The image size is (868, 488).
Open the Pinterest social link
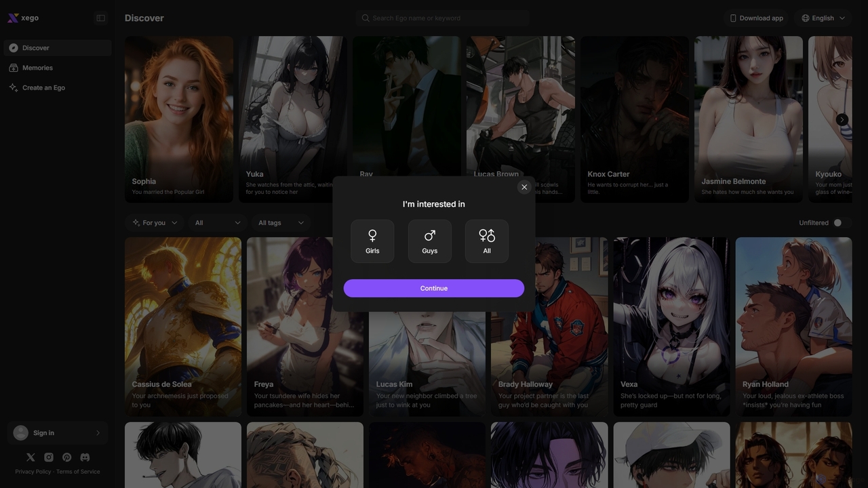pos(66,457)
